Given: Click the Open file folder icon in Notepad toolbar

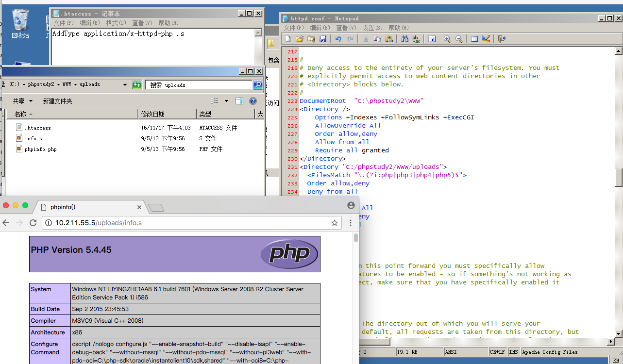Looking at the screenshot, I should pyautogui.click(x=300, y=39).
